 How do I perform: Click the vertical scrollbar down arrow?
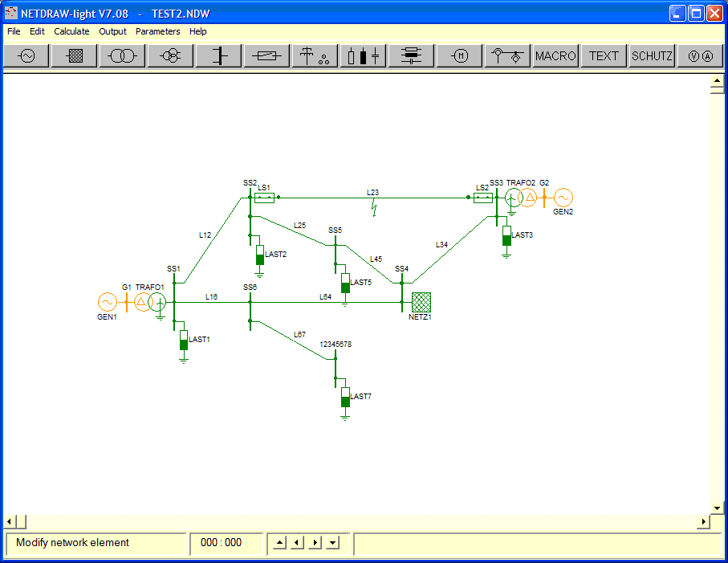(x=717, y=508)
